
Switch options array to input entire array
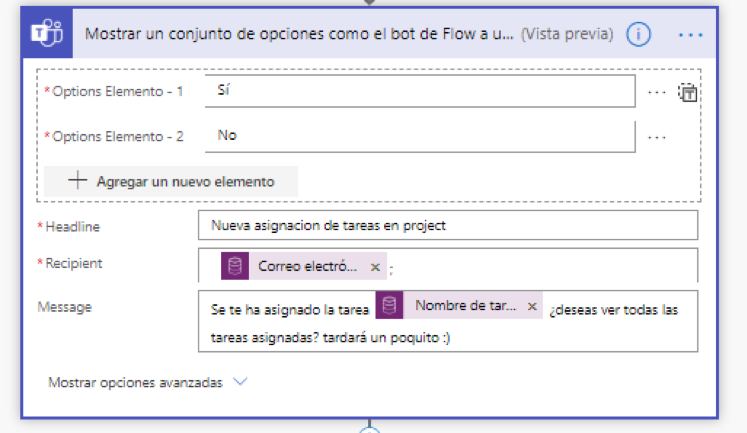(x=687, y=92)
